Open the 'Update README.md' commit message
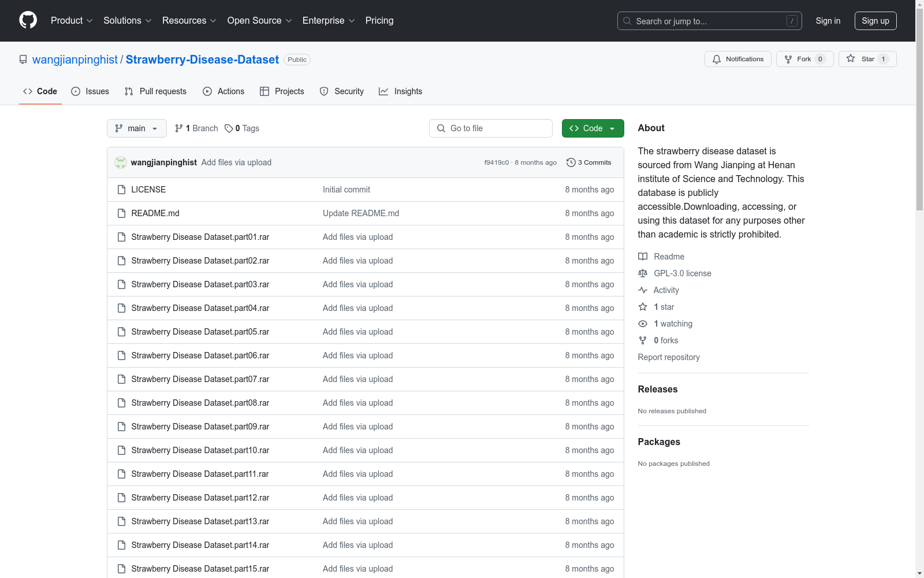Viewport: 924px width, 578px height. tap(361, 213)
